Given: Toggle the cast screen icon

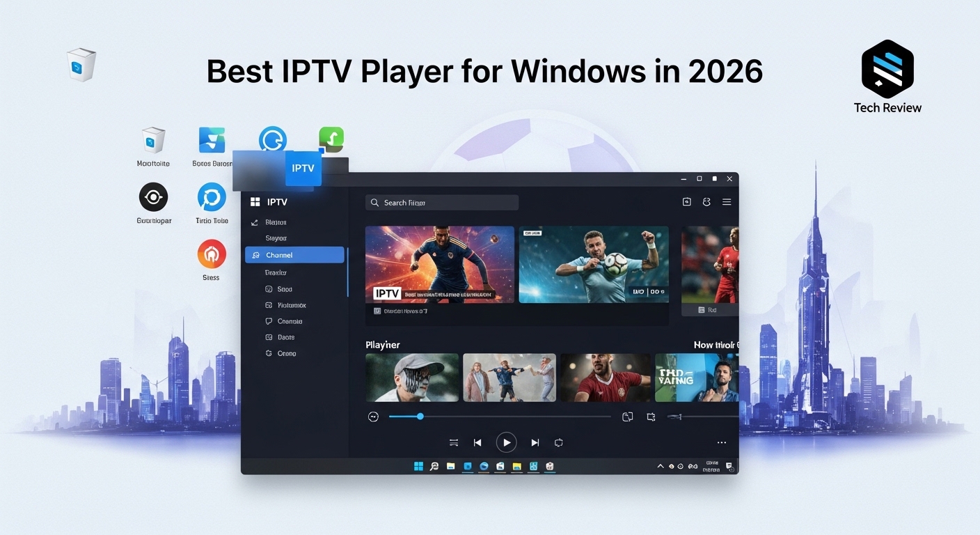Looking at the screenshot, I should pyautogui.click(x=627, y=417).
